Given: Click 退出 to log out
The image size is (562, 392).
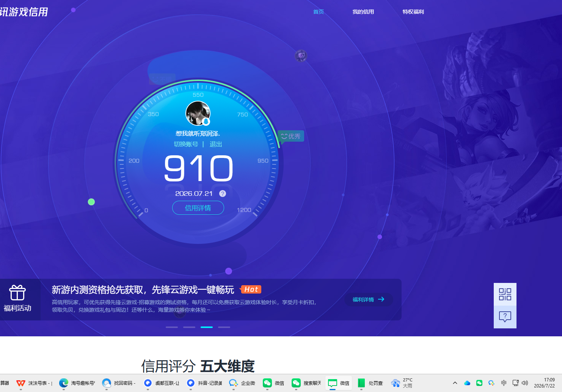Looking at the screenshot, I should point(216,144).
